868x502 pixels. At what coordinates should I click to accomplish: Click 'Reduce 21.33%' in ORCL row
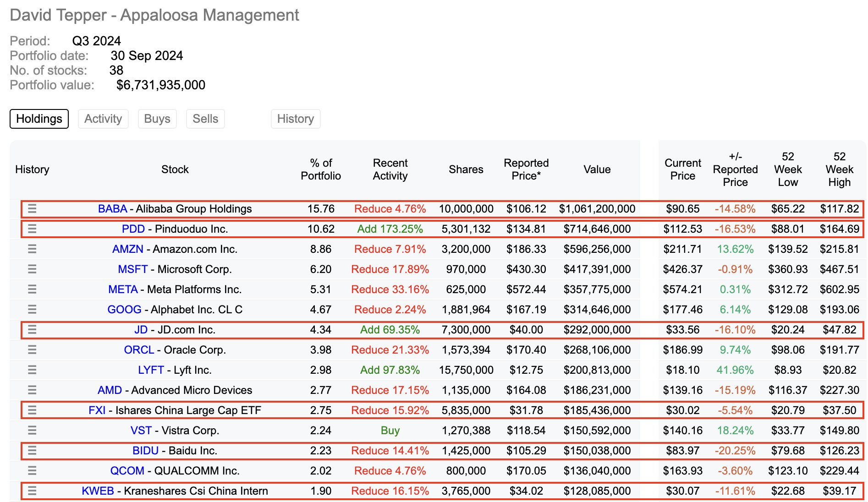point(390,350)
